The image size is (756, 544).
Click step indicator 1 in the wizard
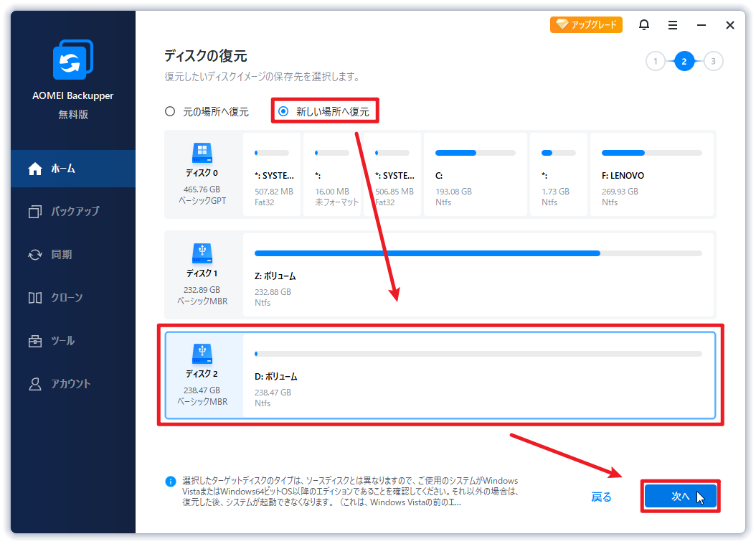[x=656, y=62]
